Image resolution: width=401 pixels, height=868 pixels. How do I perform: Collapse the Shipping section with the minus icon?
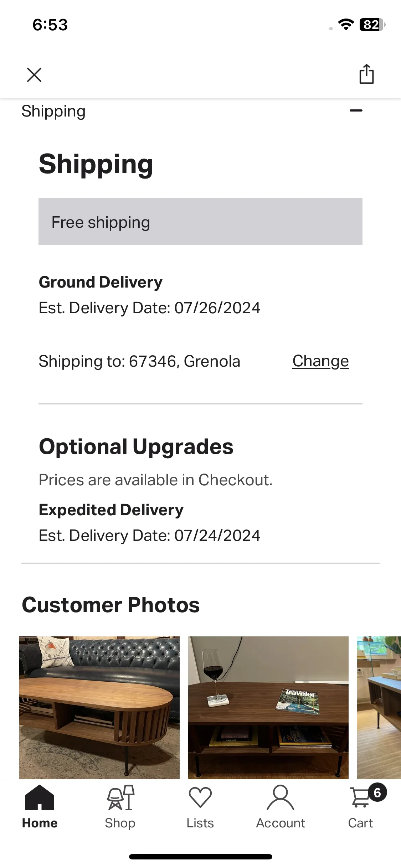(356, 110)
